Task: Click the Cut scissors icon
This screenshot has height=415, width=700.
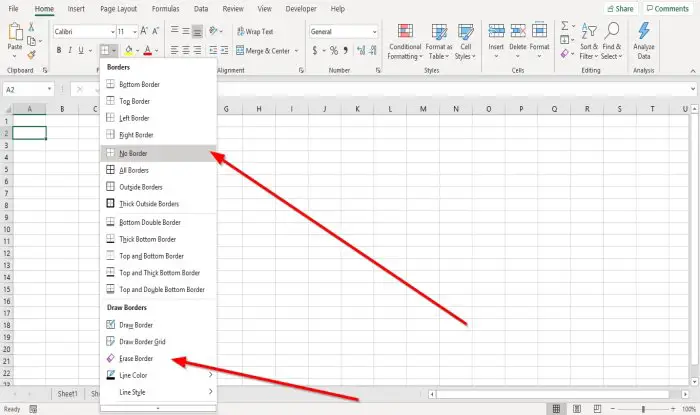Action: tap(31, 27)
